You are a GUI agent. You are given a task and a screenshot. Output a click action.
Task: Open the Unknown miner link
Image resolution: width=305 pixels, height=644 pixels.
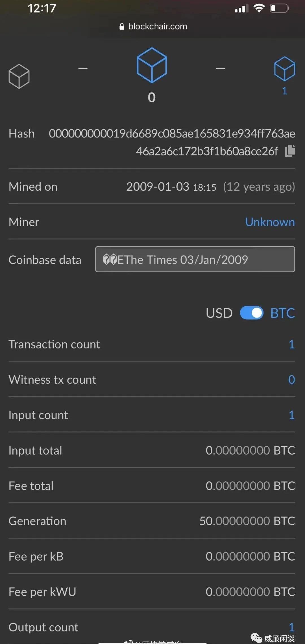pyautogui.click(x=270, y=222)
